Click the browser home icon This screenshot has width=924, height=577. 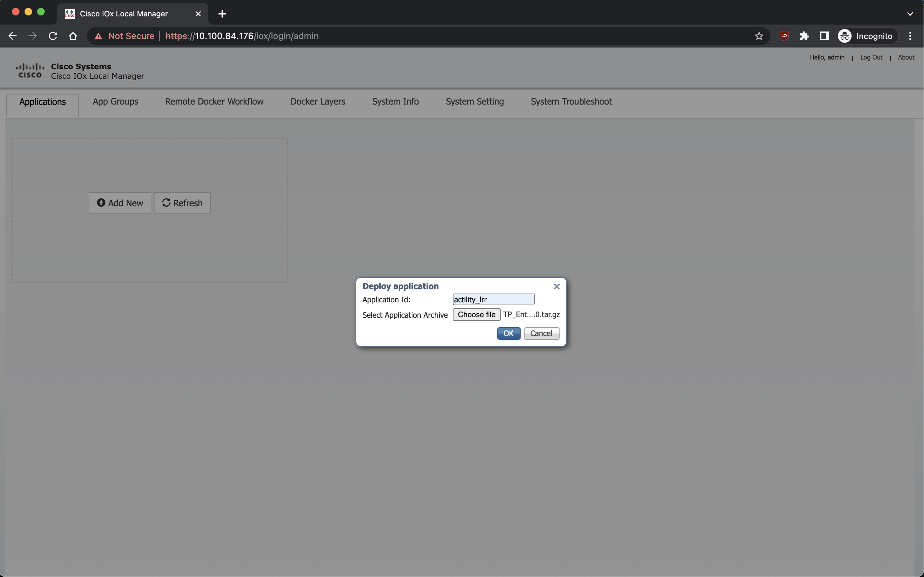pos(73,36)
